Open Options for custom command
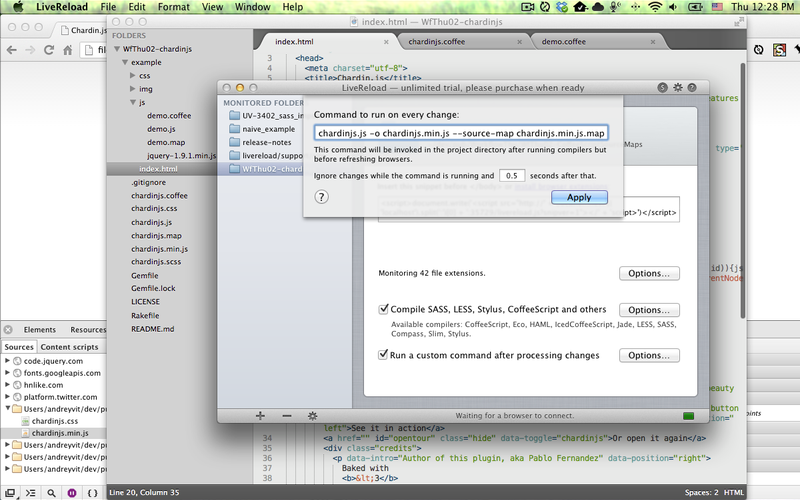The height and width of the screenshot is (500, 800). coord(649,355)
